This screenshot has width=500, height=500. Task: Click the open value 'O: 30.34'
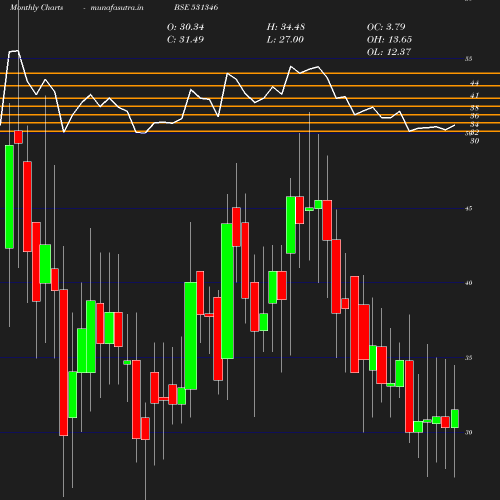click(185, 27)
